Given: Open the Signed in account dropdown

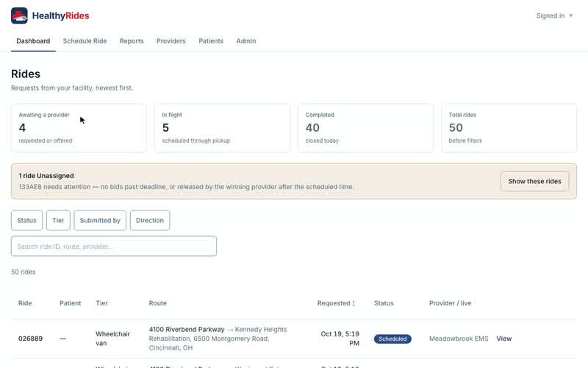Looking at the screenshot, I should (x=554, y=15).
